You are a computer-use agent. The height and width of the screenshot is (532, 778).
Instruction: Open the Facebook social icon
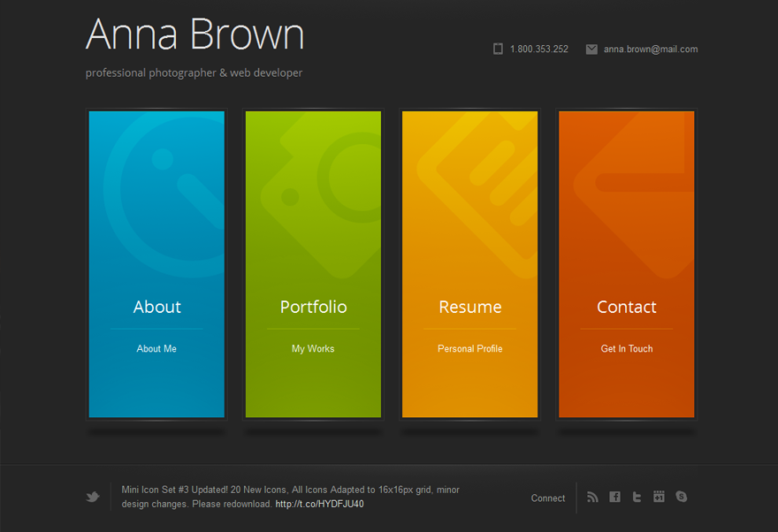pyautogui.click(x=614, y=497)
